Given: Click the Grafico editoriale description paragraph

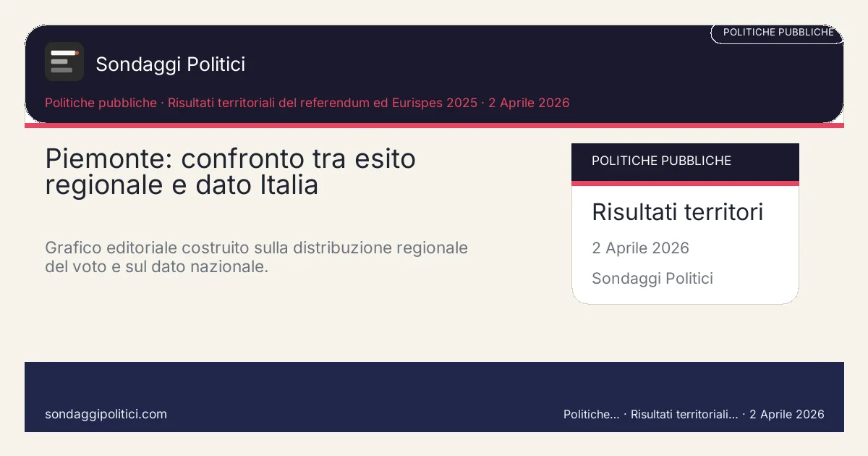Looking at the screenshot, I should 256,257.
